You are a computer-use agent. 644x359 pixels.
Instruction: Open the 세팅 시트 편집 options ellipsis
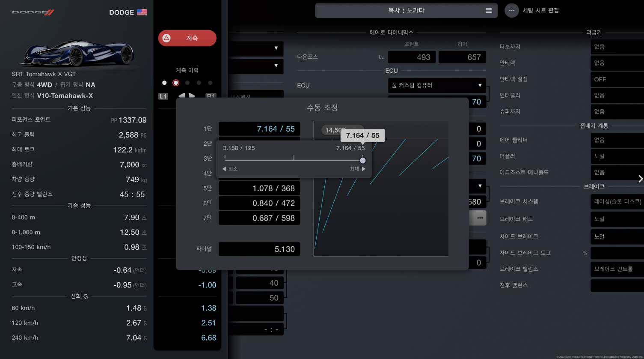point(512,10)
